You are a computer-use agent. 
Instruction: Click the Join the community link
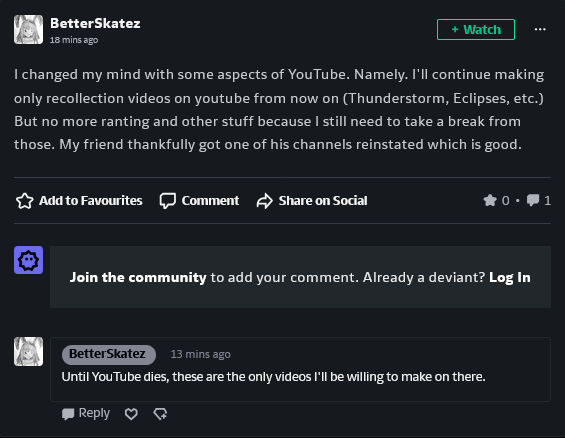coord(138,277)
